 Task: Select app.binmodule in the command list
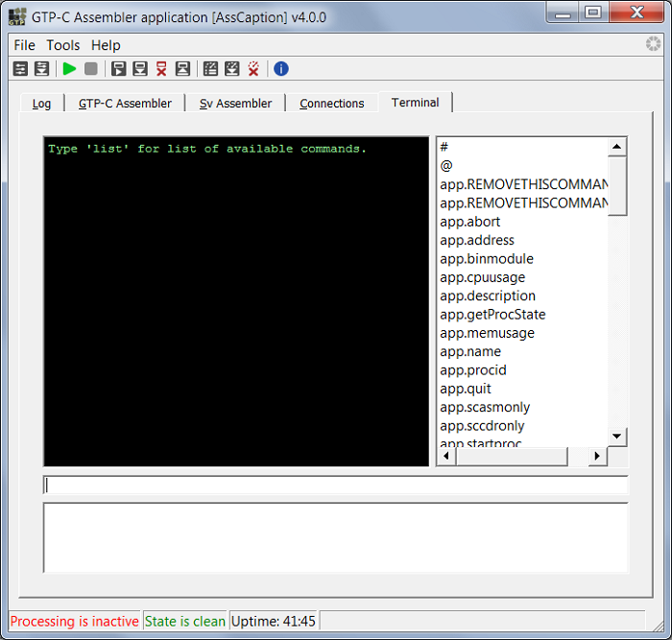click(x=524, y=259)
